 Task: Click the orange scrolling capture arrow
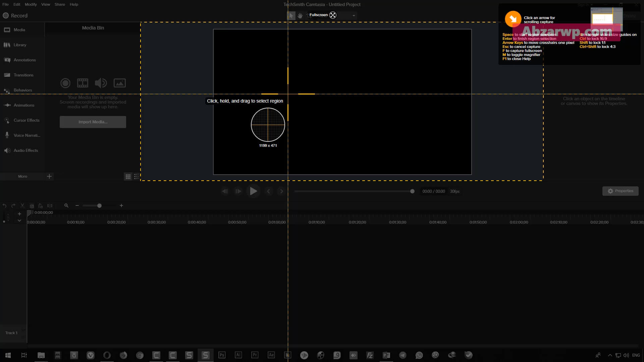click(x=513, y=19)
